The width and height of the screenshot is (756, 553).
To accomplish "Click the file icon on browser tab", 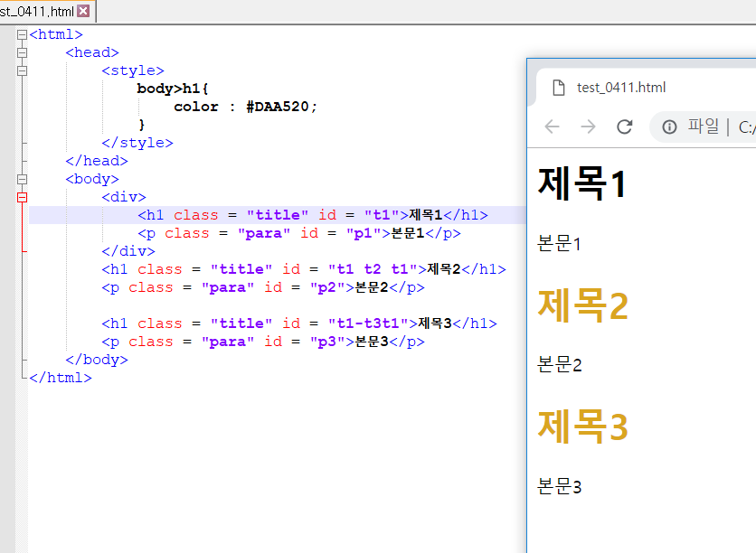I will point(558,88).
